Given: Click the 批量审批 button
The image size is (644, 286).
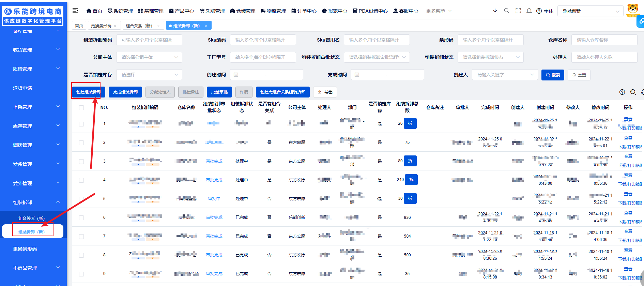Looking at the screenshot, I should [x=219, y=92].
